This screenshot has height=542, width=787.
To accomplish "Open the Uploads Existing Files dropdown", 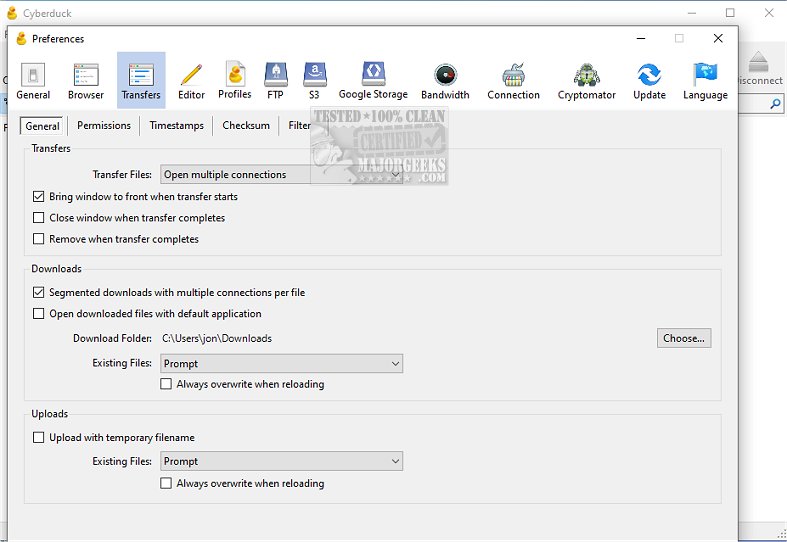I will tap(282, 461).
